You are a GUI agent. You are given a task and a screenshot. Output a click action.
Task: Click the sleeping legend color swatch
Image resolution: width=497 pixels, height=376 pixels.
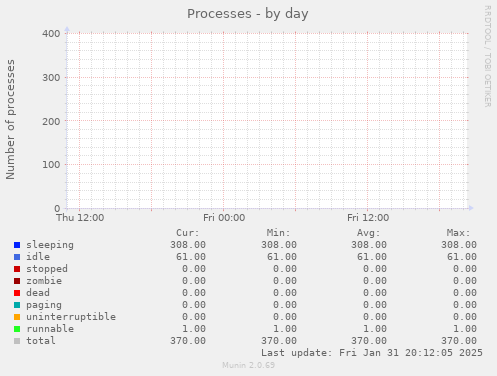17,245
